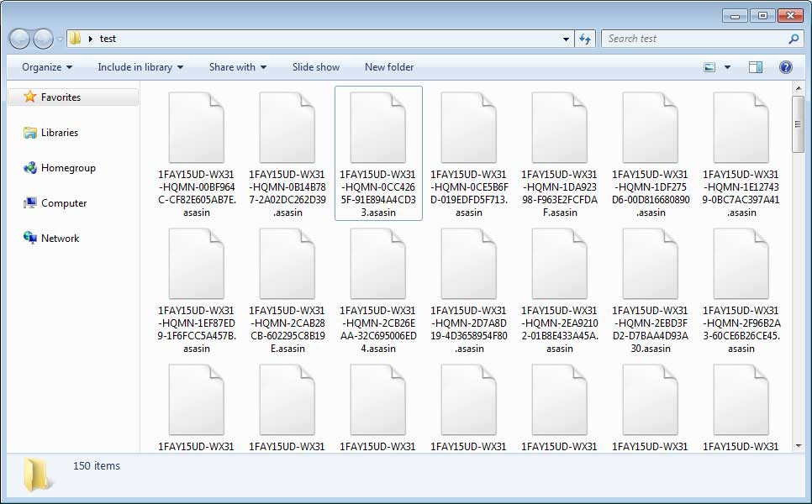Select file HQMN-1E127439-0BC7AC397A41.asasin icon
Screen dimensions: 812x504
(x=741, y=128)
